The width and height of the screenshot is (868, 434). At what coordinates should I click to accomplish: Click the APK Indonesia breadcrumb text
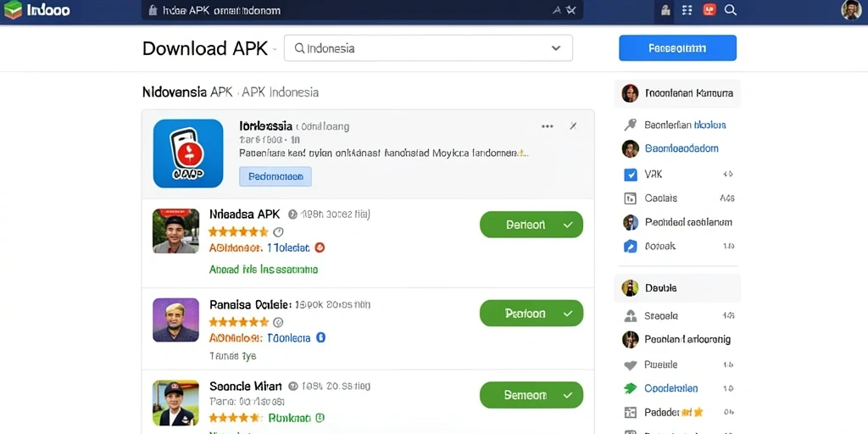[280, 92]
